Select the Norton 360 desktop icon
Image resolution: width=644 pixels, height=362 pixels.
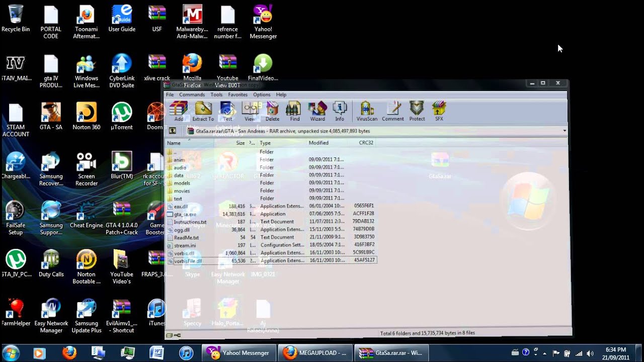tap(87, 117)
